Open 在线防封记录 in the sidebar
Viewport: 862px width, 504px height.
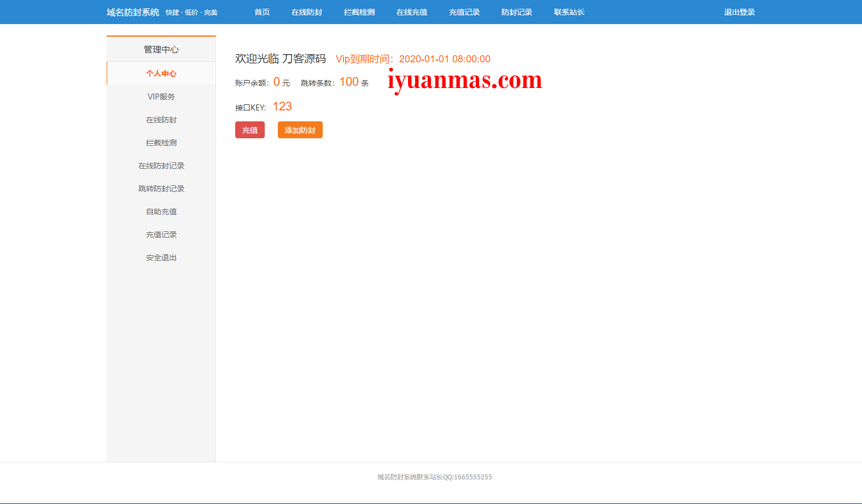(161, 166)
